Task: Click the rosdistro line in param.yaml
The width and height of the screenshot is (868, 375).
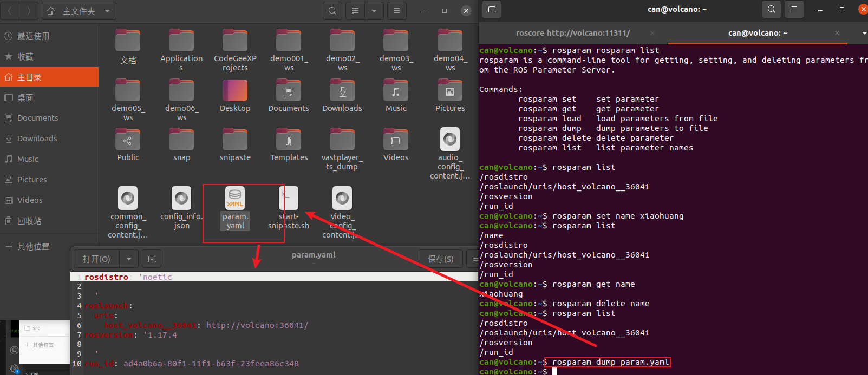Action: point(274,277)
